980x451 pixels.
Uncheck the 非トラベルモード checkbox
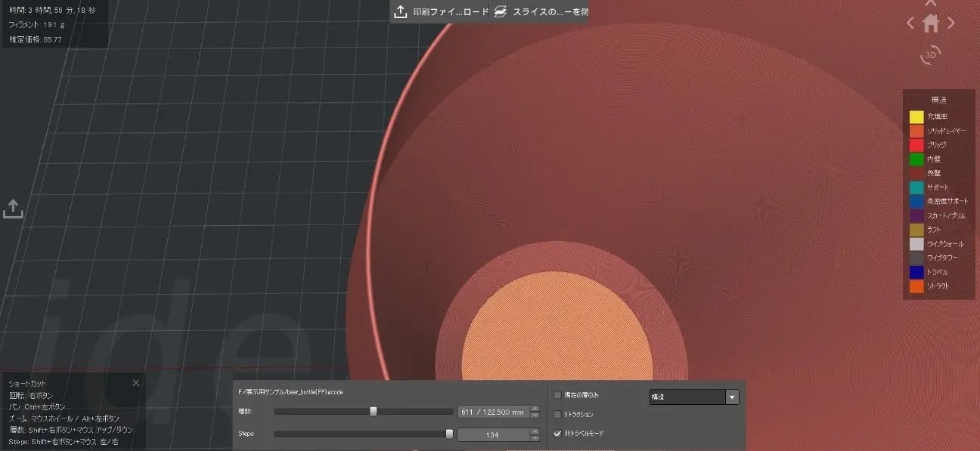558,434
